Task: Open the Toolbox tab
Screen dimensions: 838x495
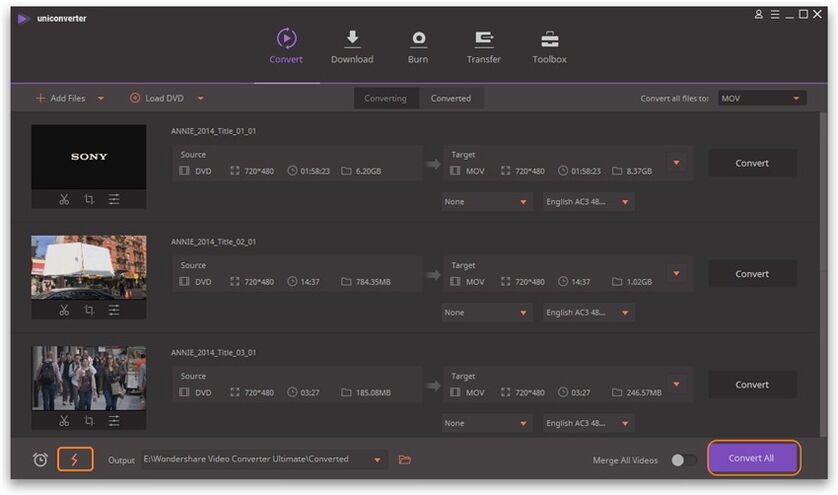Action: [x=549, y=47]
